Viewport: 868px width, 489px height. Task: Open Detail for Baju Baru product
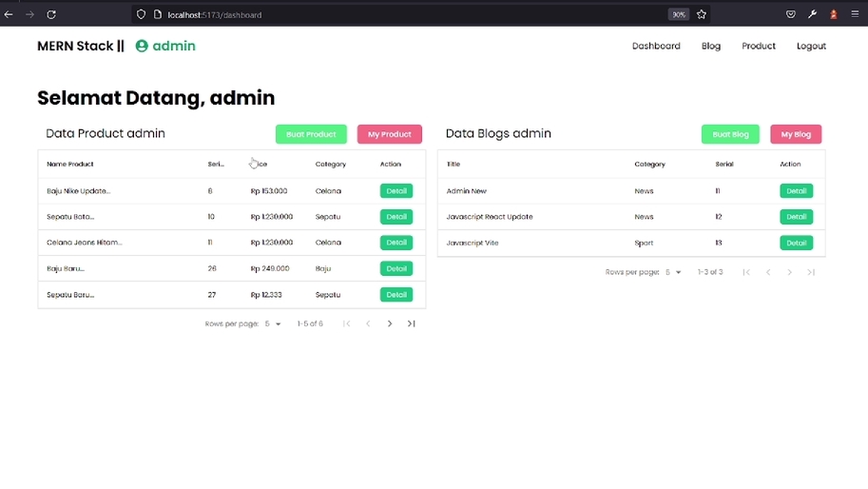[396, 268]
